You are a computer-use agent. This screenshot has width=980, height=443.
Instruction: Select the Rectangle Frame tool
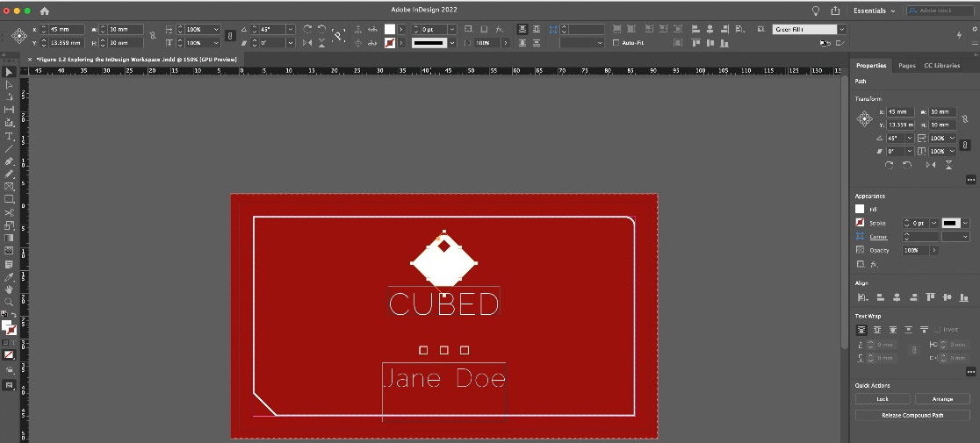9,187
